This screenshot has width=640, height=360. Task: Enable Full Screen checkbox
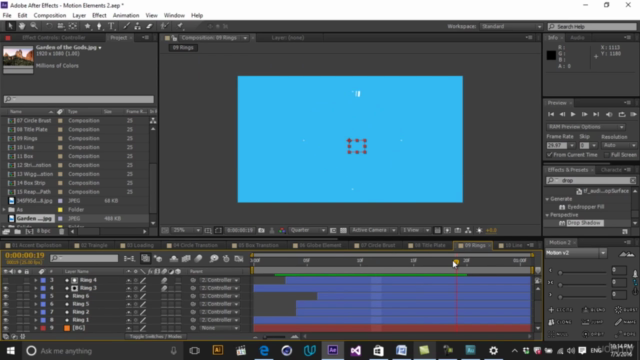coord(607,155)
